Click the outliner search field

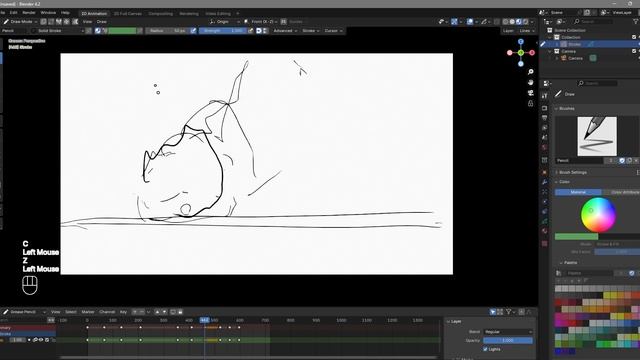[x=593, y=21]
